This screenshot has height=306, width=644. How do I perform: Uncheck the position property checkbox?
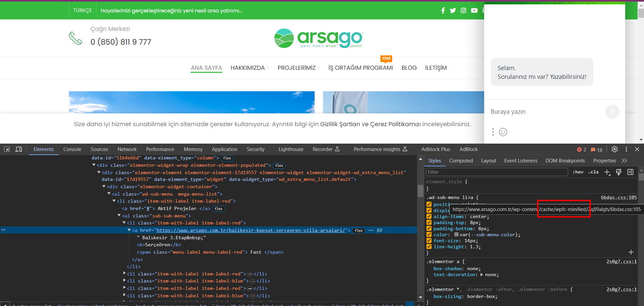click(429, 204)
